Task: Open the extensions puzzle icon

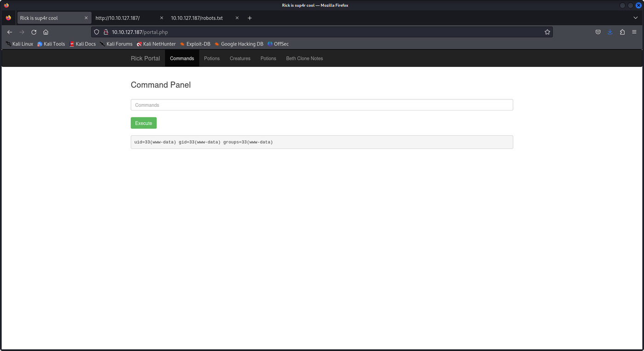Action: tap(622, 32)
